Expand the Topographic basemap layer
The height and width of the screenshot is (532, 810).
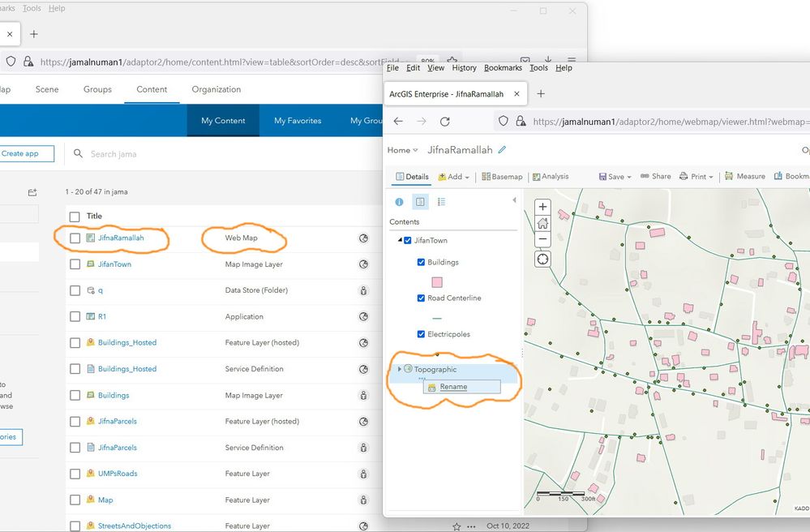click(399, 370)
